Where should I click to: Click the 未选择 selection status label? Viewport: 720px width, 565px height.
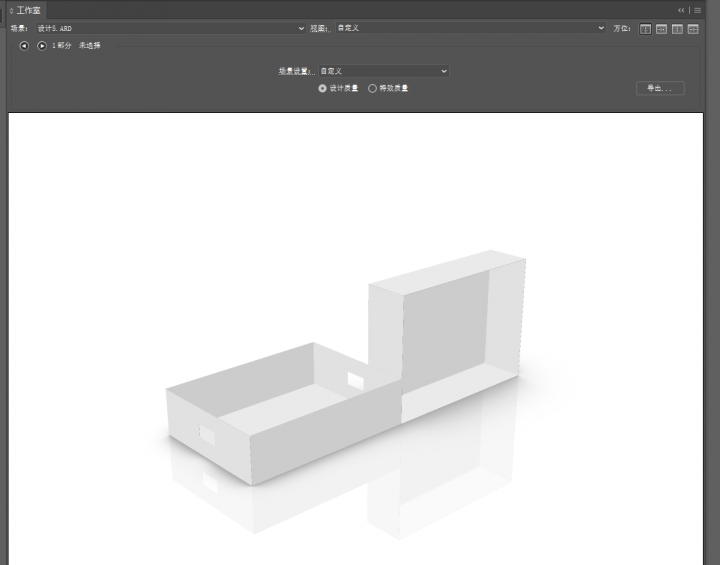tap(90, 45)
